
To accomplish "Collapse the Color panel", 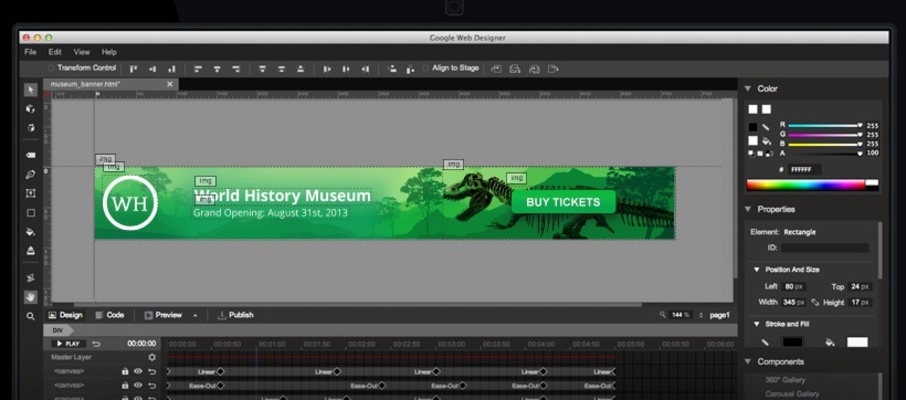I will pyautogui.click(x=748, y=88).
